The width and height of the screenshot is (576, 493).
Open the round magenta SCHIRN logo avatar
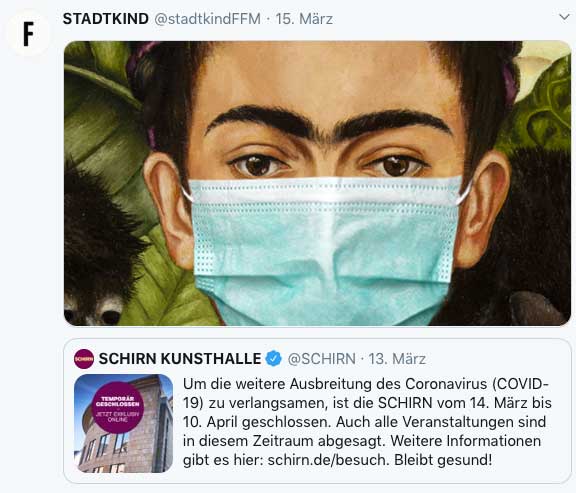tap(84, 359)
